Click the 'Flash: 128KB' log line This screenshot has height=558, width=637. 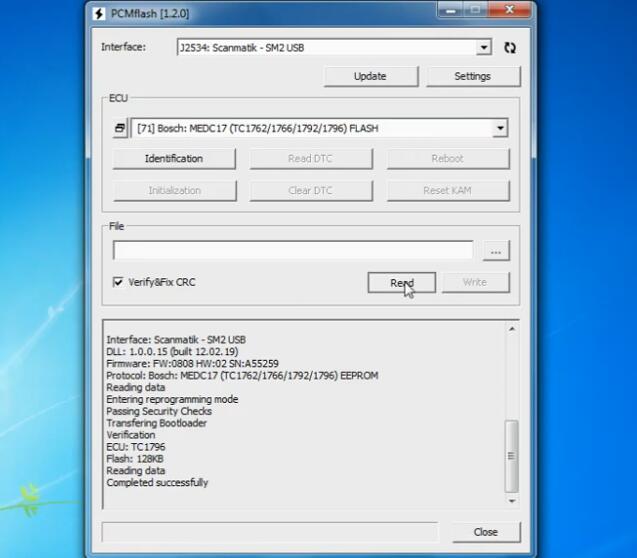(135, 459)
